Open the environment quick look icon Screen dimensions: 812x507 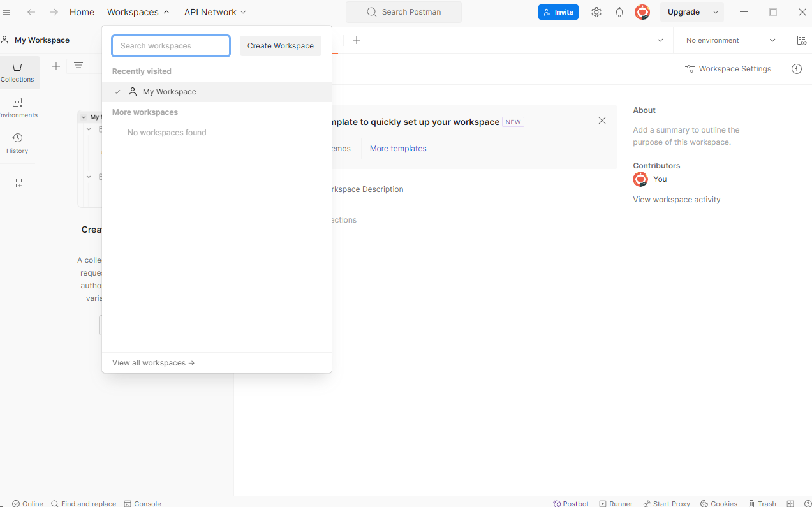tap(802, 40)
